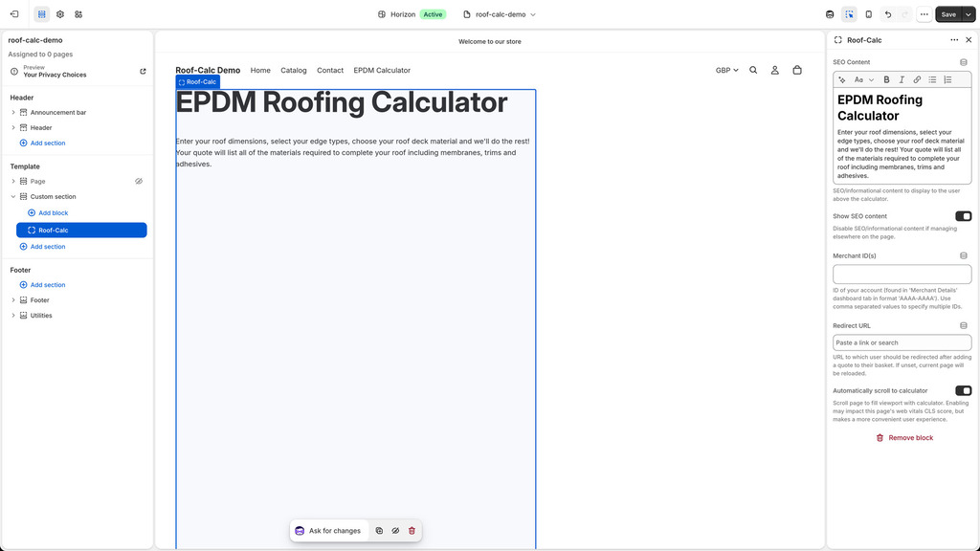Screen dimensions: 980x551
Task: Open Home link in store preview
Action: click(260, 70)
